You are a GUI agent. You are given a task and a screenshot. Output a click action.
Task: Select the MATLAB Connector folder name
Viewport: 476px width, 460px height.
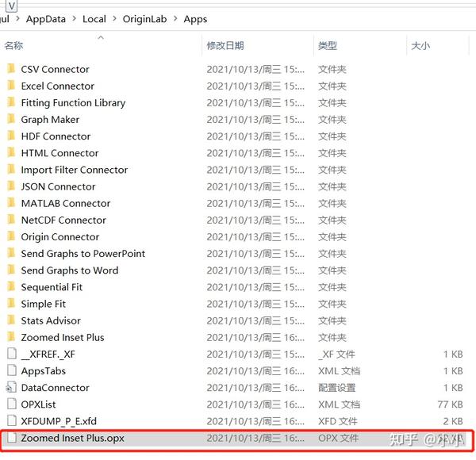pos(66,203)
